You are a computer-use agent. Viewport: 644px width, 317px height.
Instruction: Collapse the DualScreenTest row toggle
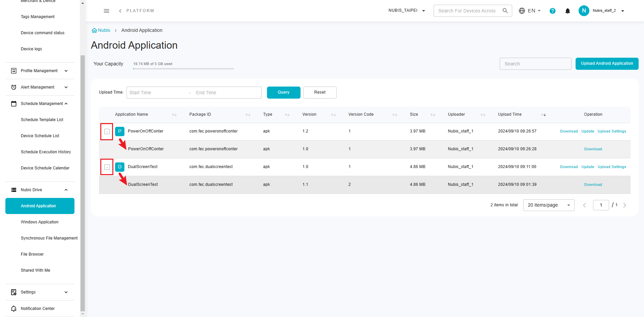point(107,167)
